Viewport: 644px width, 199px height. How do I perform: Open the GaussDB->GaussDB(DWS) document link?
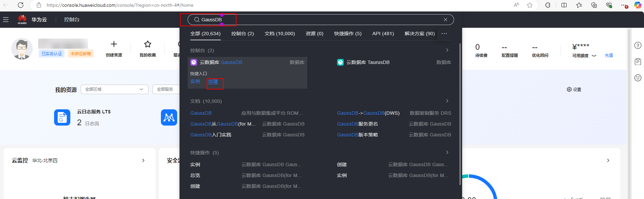[368, 113]
